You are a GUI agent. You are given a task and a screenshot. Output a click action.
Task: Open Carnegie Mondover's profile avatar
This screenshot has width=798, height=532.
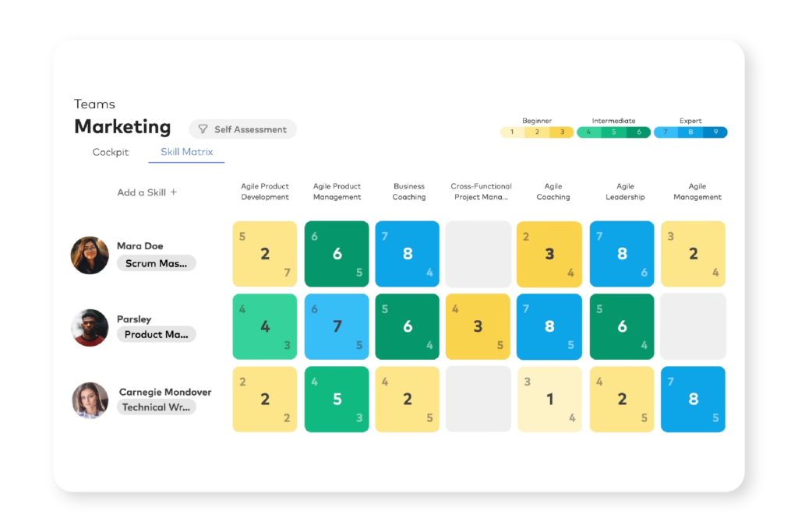click(x=90, y=400)
